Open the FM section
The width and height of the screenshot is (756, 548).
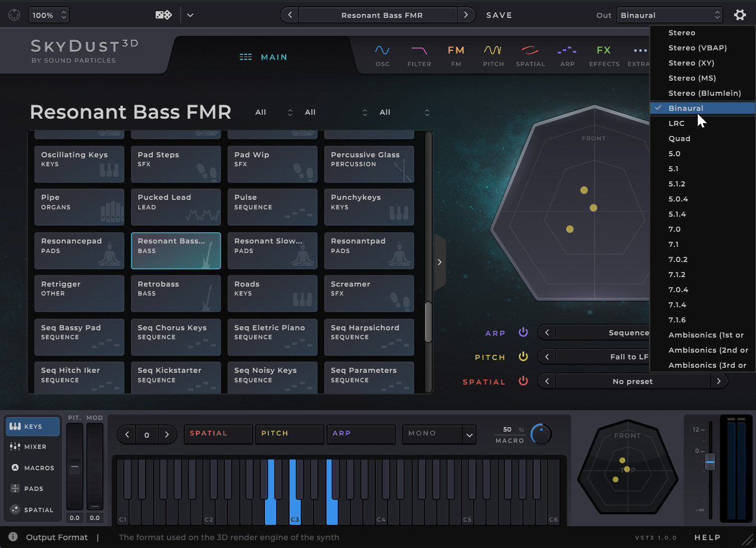tap(456, 56)
